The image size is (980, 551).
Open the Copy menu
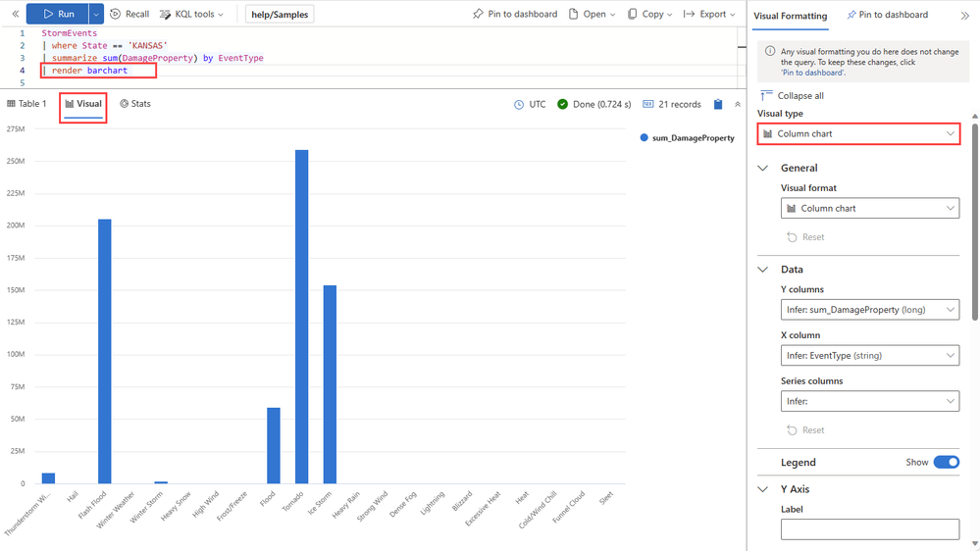tap(650, 14)
